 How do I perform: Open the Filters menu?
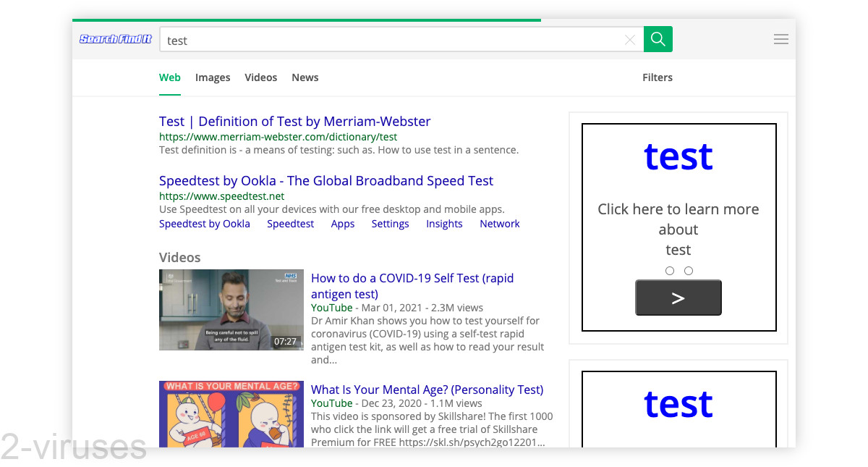pyautogui.click(x=657, y=77)
